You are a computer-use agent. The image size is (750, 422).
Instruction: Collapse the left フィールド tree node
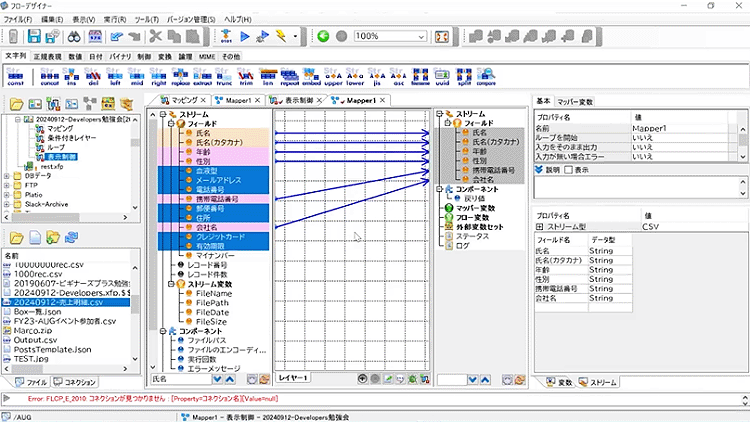(x=171, y=123)
